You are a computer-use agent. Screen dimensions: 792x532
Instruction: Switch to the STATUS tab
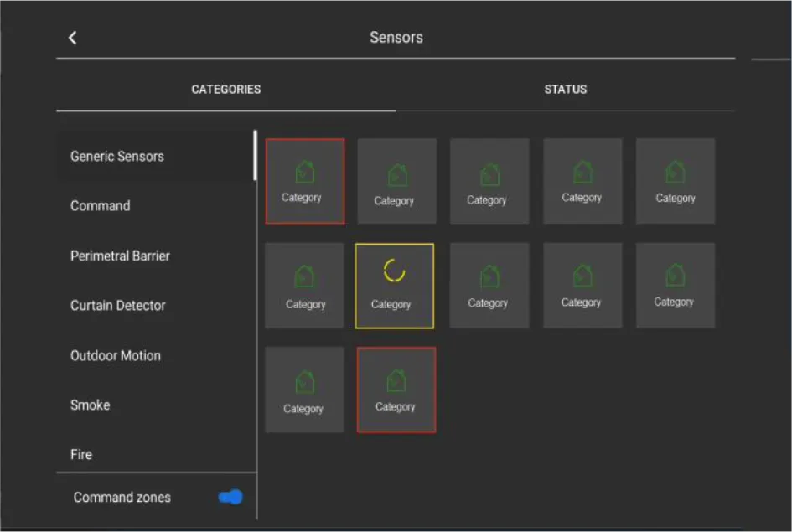[x=565, y=90]
